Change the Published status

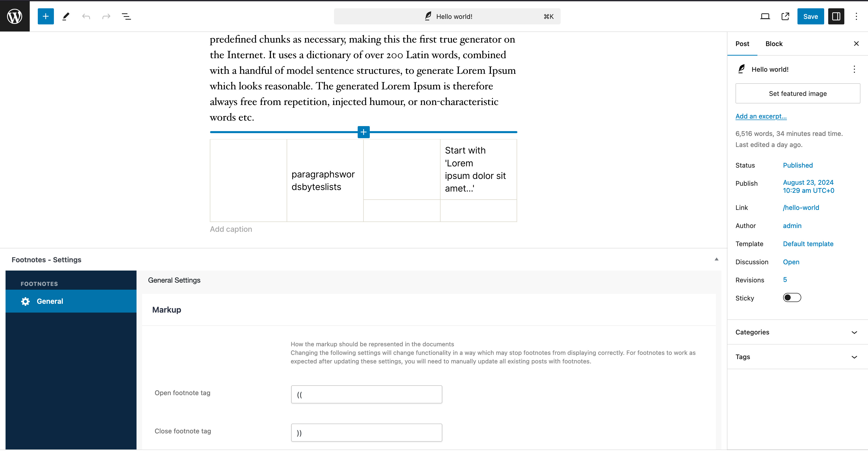[797, 165]
